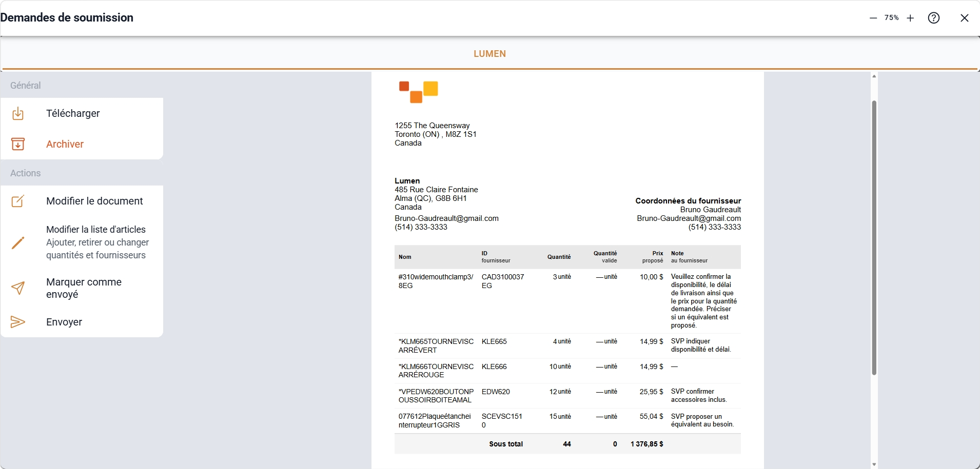980x469 pixels.
Task: Open help with the question mark icon
Action: tap(934, 18)
